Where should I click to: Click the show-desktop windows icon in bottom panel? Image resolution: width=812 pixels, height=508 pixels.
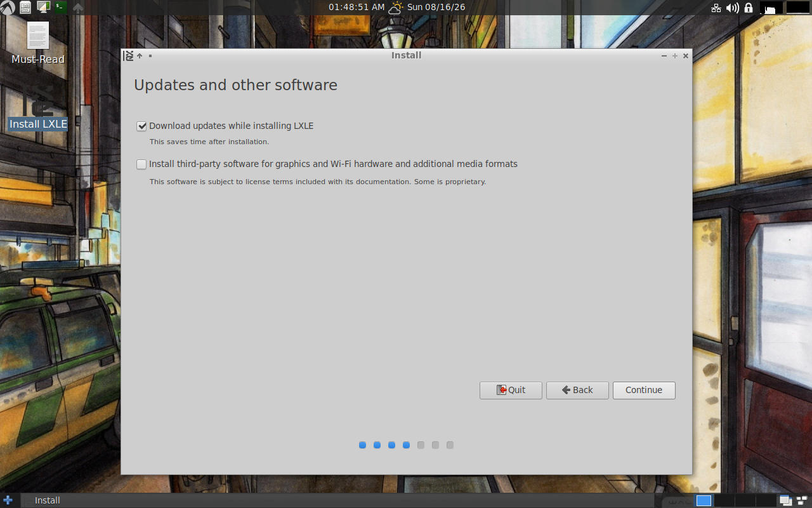click(x=785, y=500)
